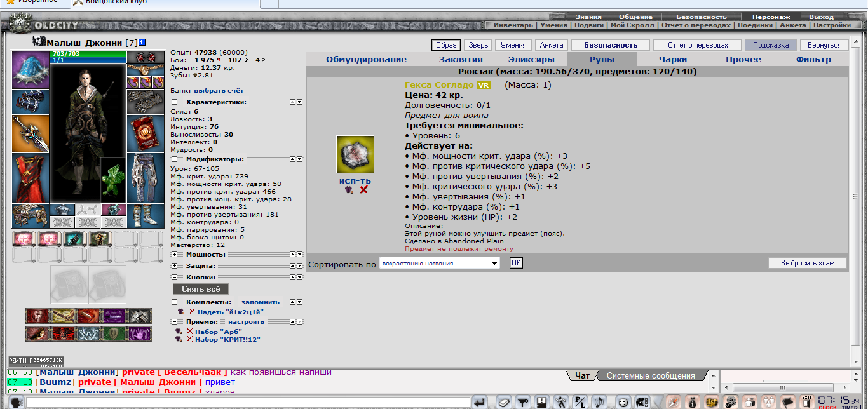
Task: Click the P/L toolbar icon
Action: (580, 402)
